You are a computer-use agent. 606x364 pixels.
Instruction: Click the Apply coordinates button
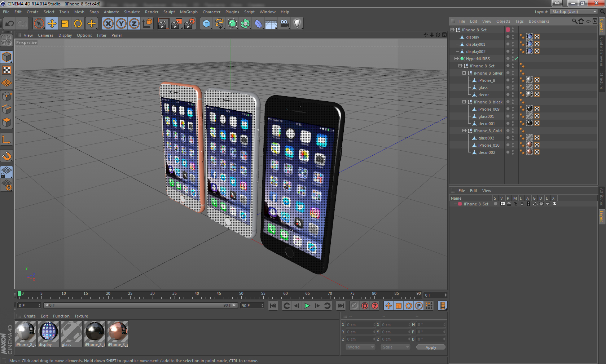coord(431,347)
